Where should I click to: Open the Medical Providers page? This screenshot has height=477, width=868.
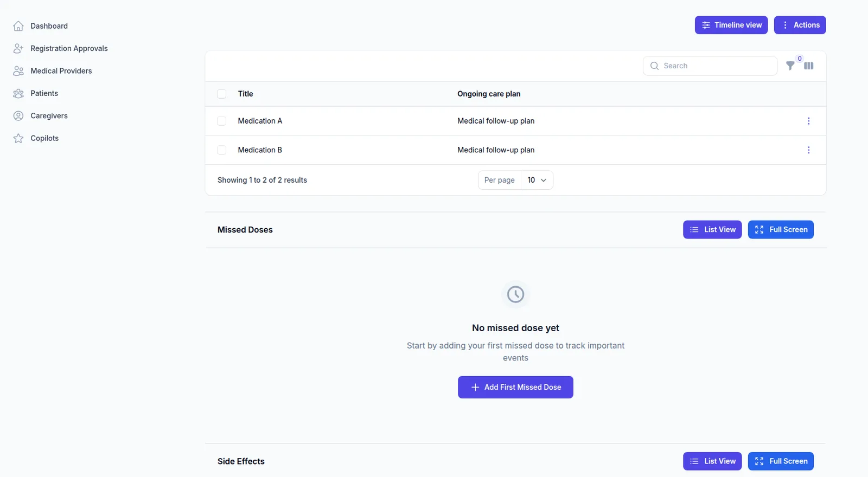(61, 71)
